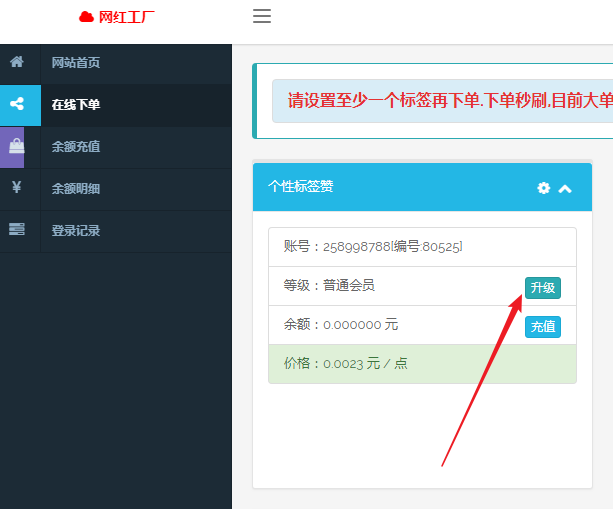613x509 pixels.
Task: Click the share icon for 在线下单
Action: [17, 104]
